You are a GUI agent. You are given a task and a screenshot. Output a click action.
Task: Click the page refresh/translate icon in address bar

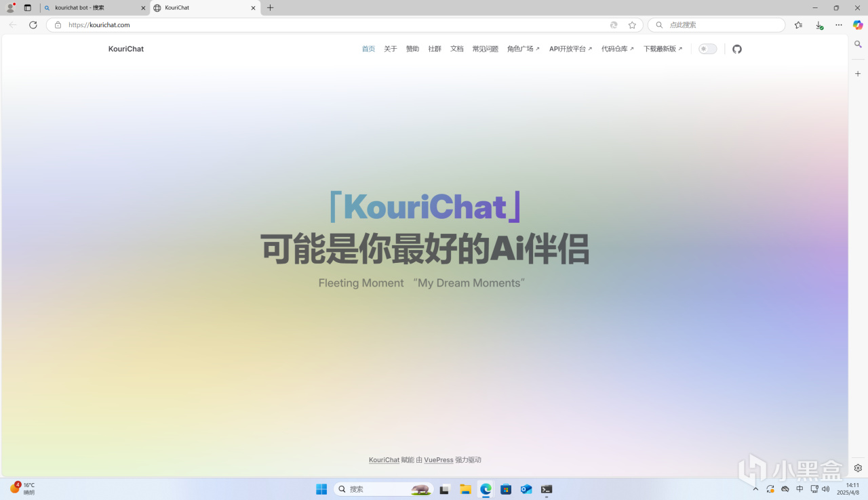coord(614,25)
